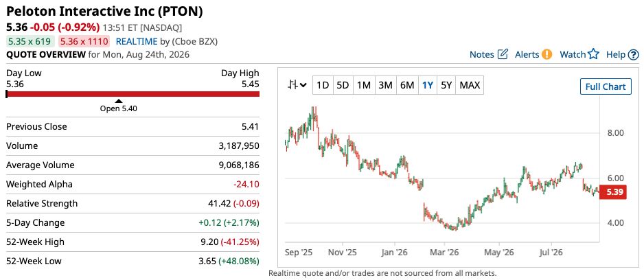Click the Day High label
644x280 pixels.
click(240, 73)
